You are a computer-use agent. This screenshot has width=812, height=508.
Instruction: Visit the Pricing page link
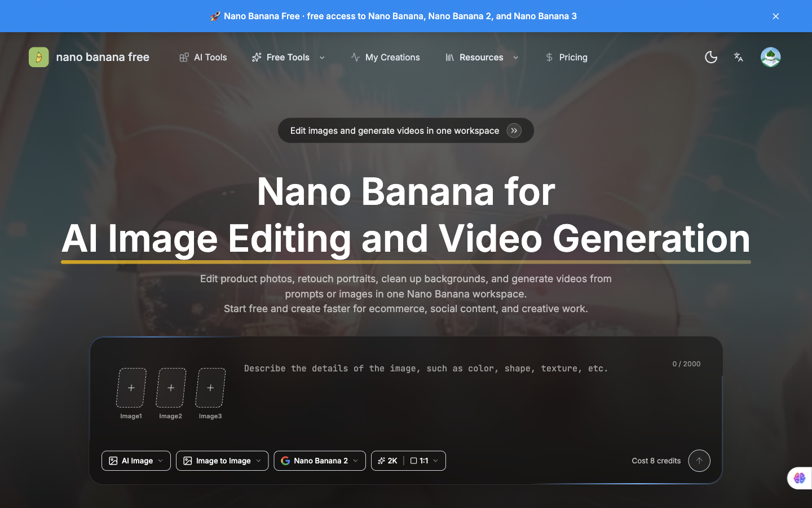pos(566,57)
